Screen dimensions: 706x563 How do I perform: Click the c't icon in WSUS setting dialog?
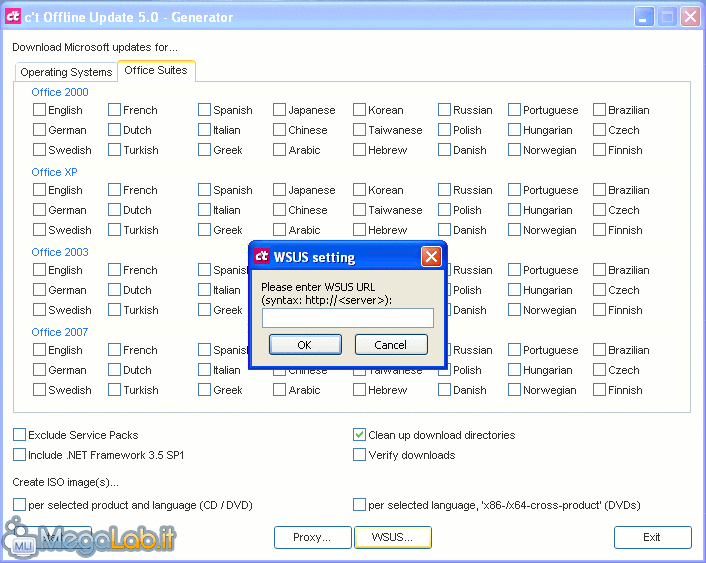pyautogui.click(x=262, y=256)
